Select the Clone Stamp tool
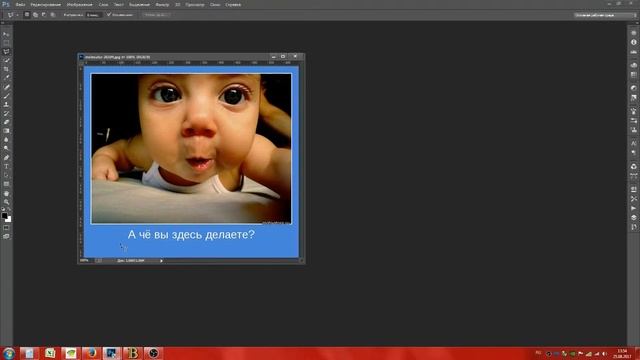The height and width of the screenshot is (360, 640). coord(6,104)
